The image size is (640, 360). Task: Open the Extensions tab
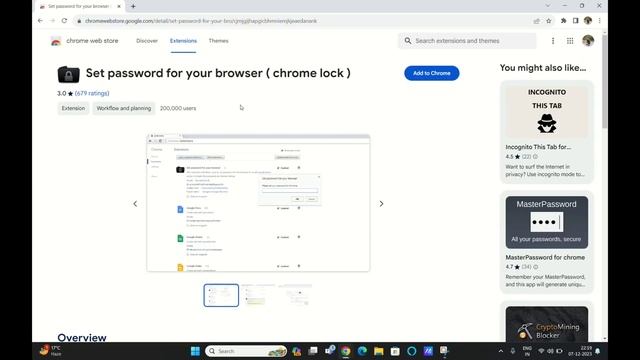pyautogui.click(x=183, y=41)
